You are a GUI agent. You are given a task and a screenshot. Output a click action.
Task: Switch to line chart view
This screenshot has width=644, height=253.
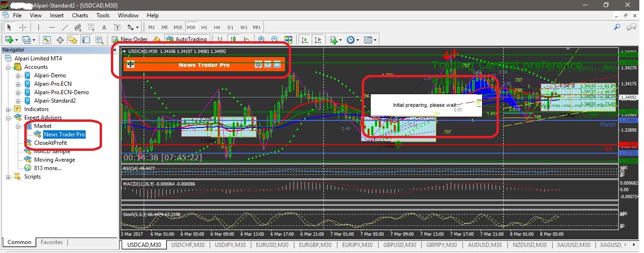pyautogui.click(x=246, y=40)
